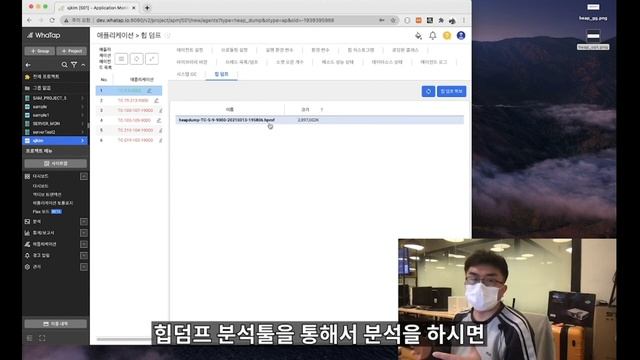Open the 쓰레드 목록/덤프 tab

[242, 62]
